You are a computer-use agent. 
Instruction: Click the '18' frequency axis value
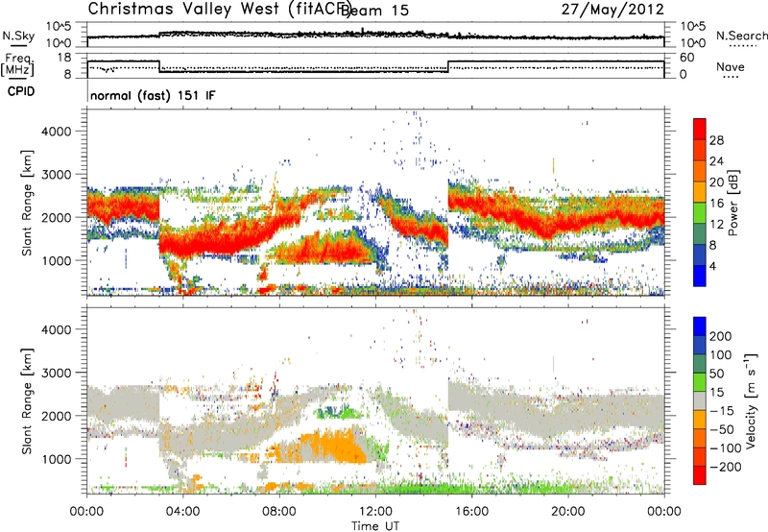tap(63, 58)
